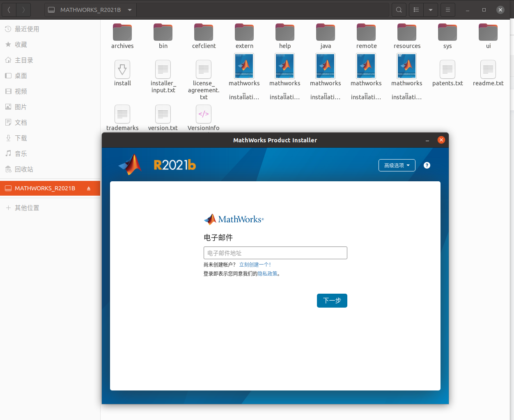
Task: Click the 电子邮件地址 input field
Action: pos(275,253)
